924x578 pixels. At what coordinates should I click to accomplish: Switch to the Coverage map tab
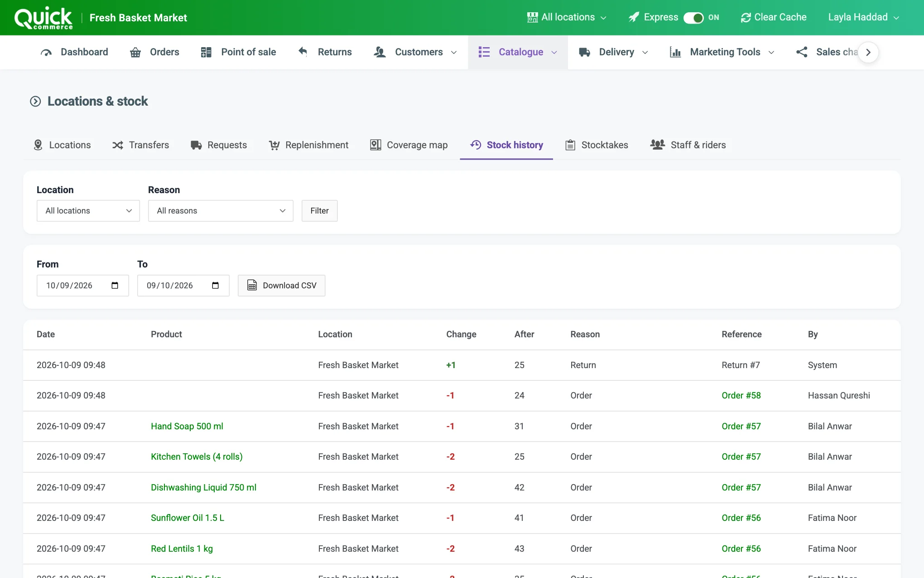(x=409, y=145)
